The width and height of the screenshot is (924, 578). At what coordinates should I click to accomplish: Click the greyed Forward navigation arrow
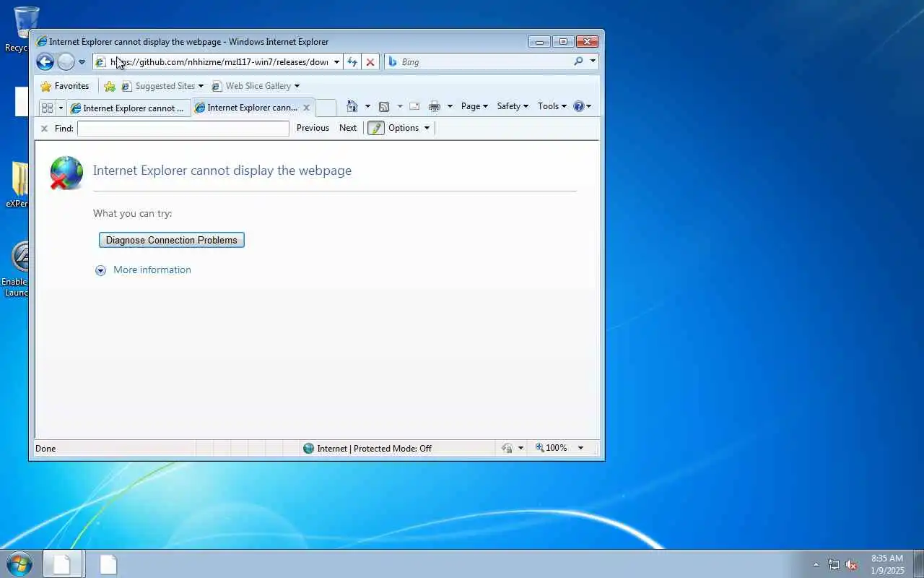(66, 62)
